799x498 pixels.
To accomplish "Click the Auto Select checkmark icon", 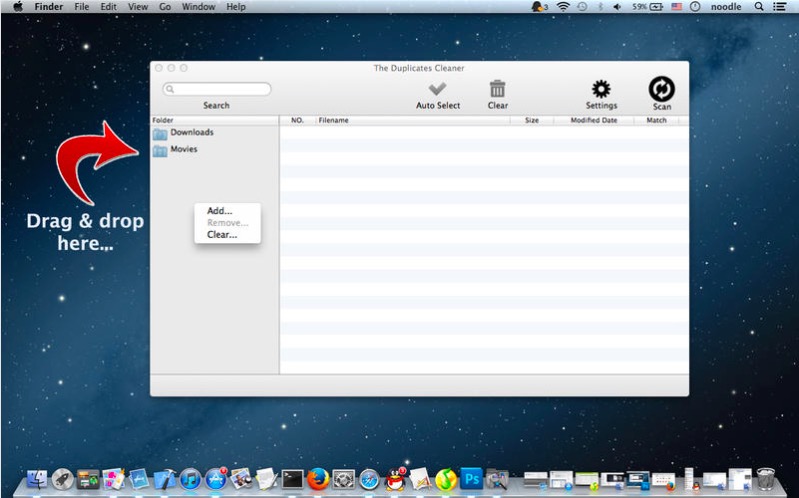I will click(x=437, y=89).
